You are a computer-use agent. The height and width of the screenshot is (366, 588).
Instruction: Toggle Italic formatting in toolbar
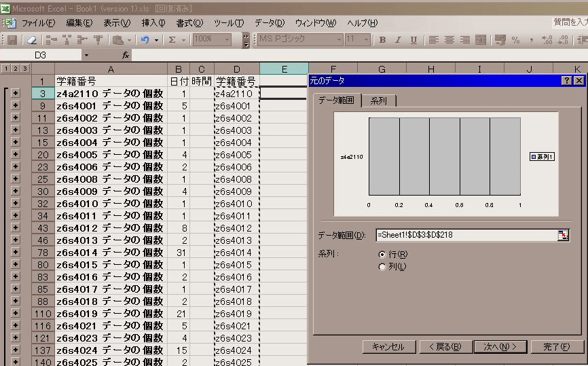pos(398,40)
